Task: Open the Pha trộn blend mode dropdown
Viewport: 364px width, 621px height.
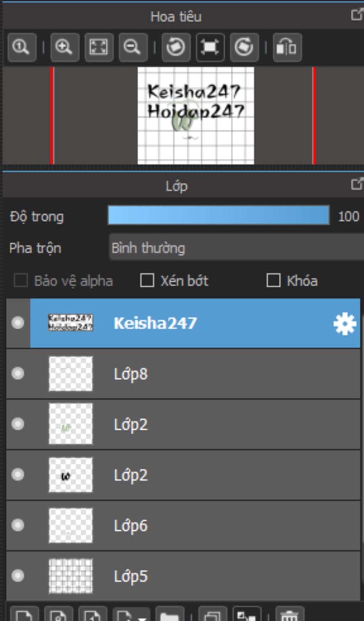Action: point(236,248)
